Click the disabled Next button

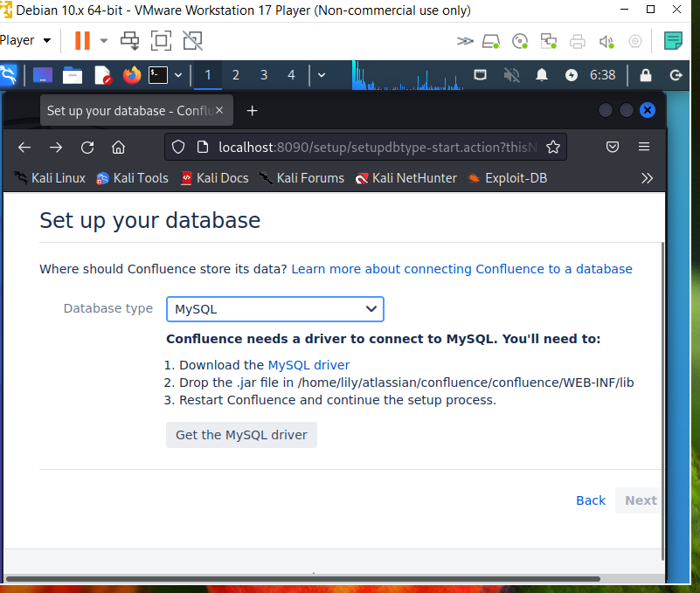[x=639, y=500]
